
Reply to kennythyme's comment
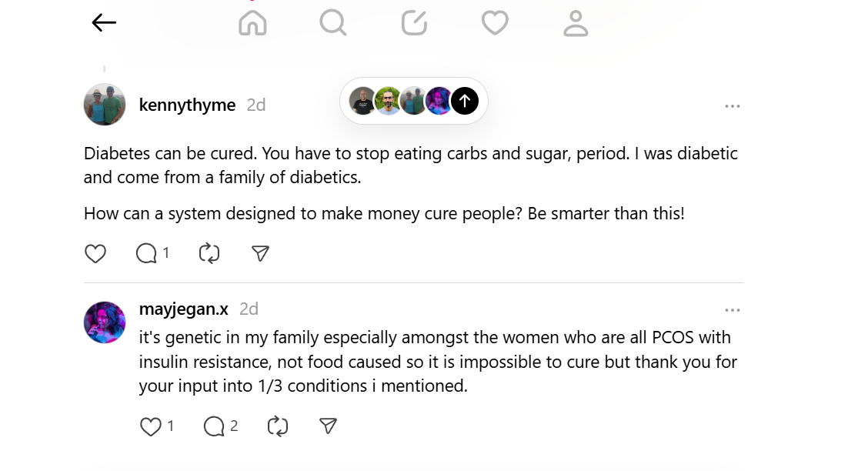click(148, 252)
